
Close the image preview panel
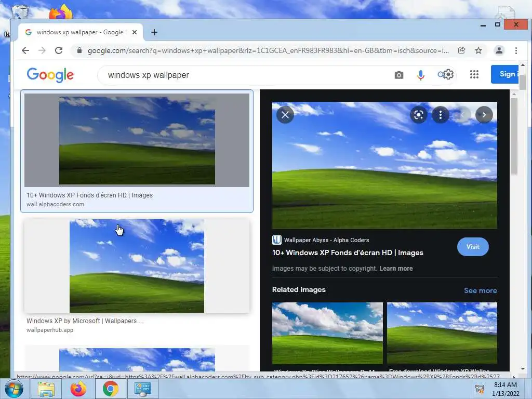tap(285, 115)
